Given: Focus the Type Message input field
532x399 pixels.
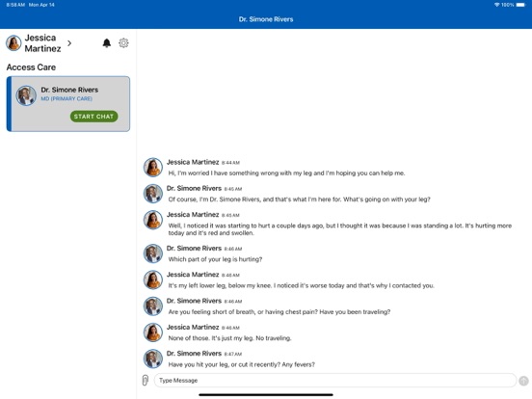Looking at the screenshot, I should tap(334, 381).
